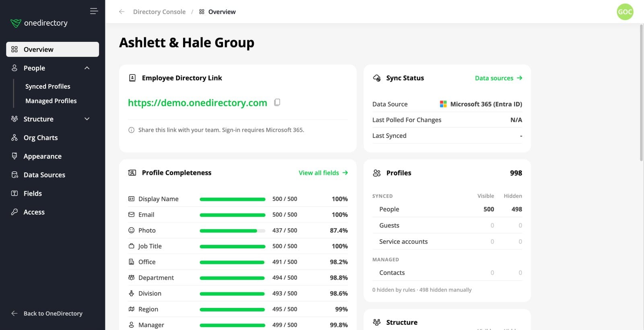Click the onedirectory logo

[x=39, y=23]
